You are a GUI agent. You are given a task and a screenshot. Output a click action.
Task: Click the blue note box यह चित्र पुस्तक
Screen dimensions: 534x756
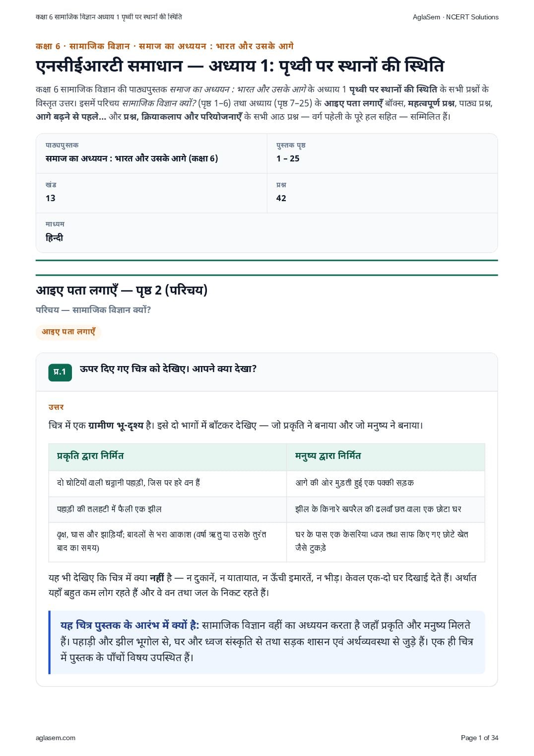click(267, 642)
